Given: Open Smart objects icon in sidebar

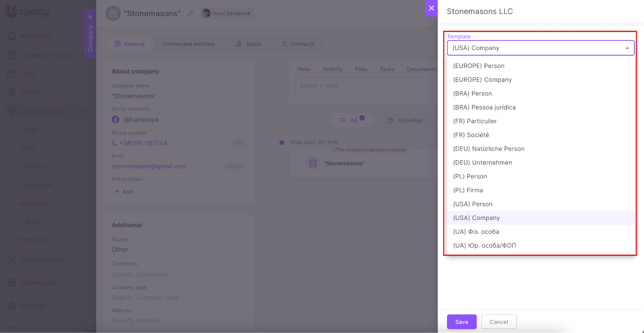Looking at the screenshot, I should coord(12,259).
